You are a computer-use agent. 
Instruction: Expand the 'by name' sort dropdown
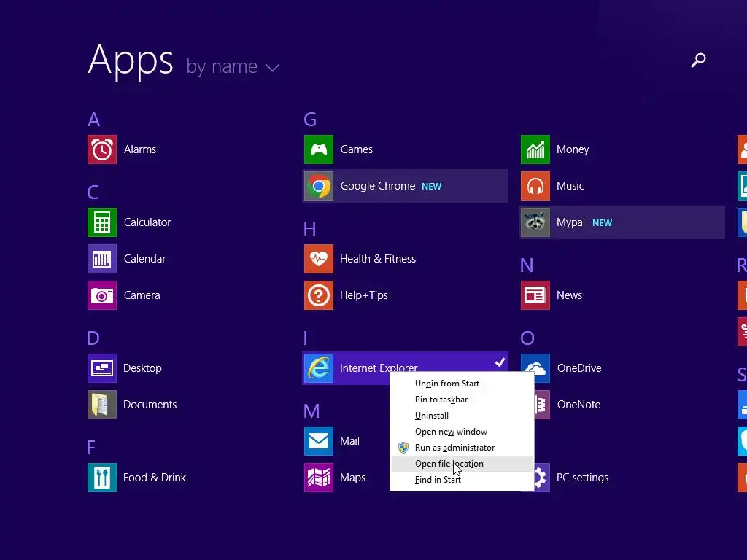pos(233,67)
